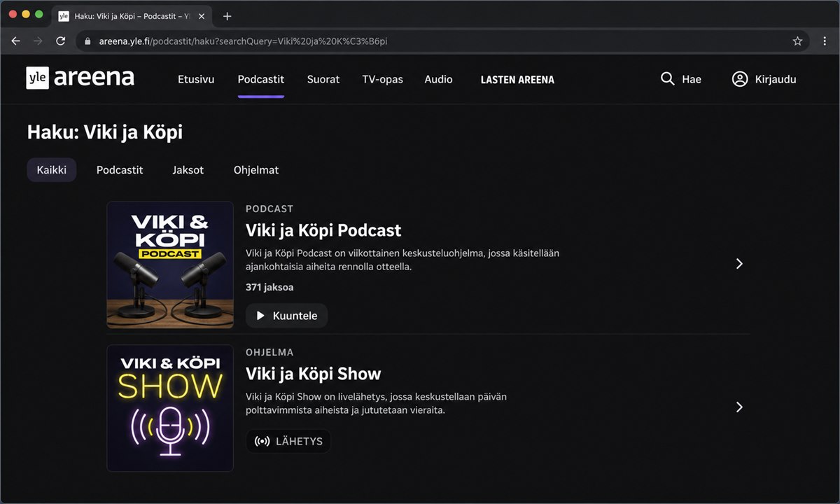Open Viki ja Köpi Show title
The width and height of the screenshot is (840, 504).
tap(314, 374)
